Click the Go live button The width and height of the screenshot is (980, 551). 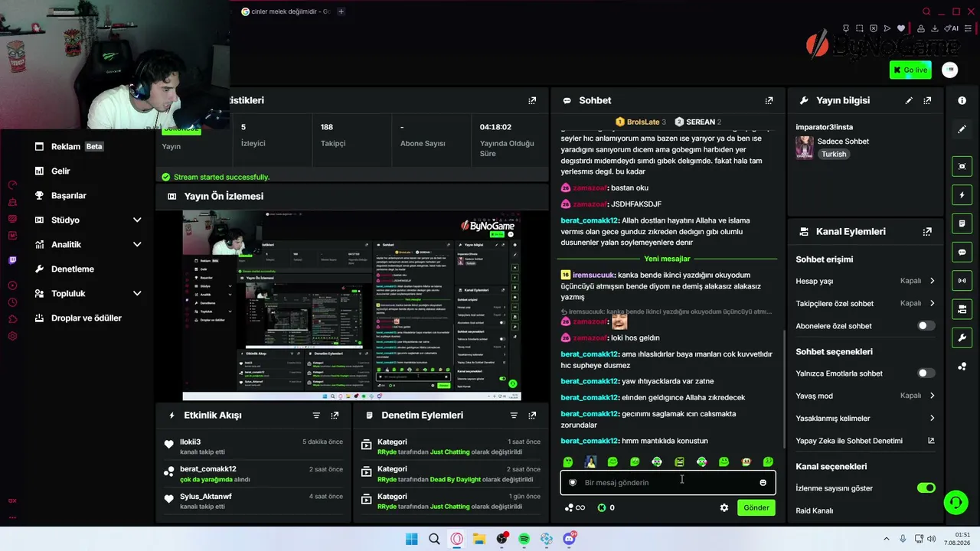click(910, 70)
